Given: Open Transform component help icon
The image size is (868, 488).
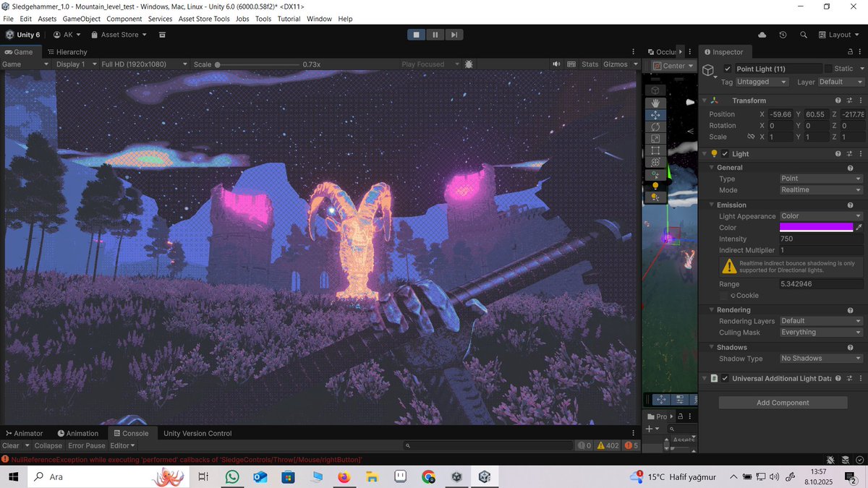Looking at the screenshot, I should (x=838, y=100).
